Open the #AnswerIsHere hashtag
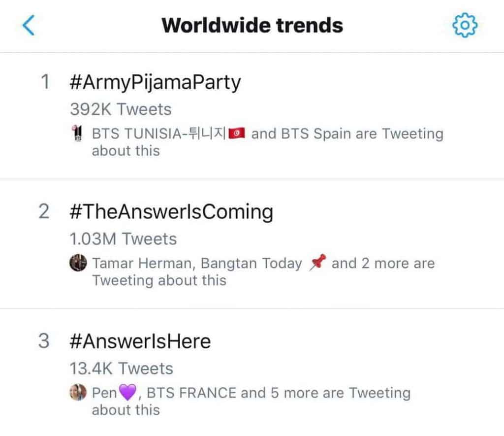Viewport: 504px width, 436px height. point(140,341)
